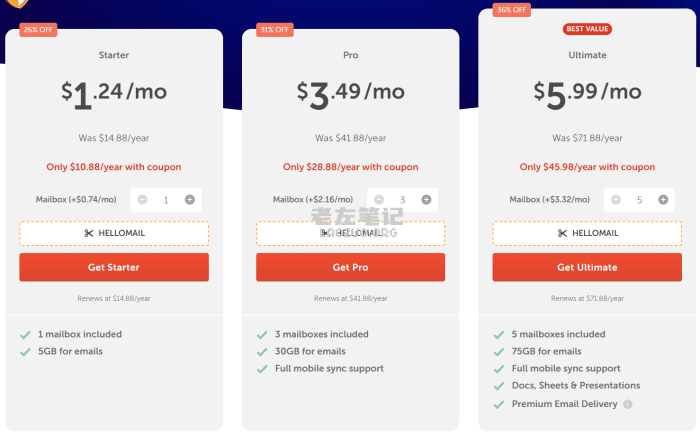Copy HELLOMAIL coupon in Pro plan
The width and height of the screenshot is (700, 435).
click(350, 233)
